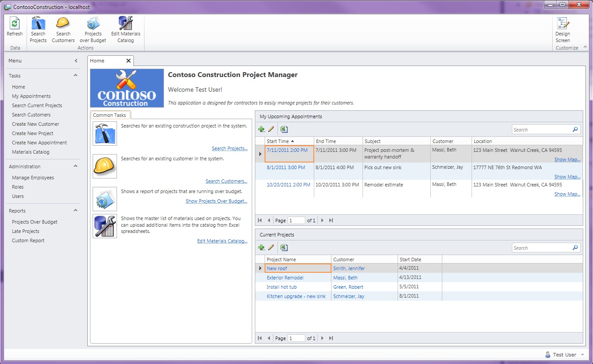Click the appointments Search input field
The image size is (593, 364).
pos(542,130)
